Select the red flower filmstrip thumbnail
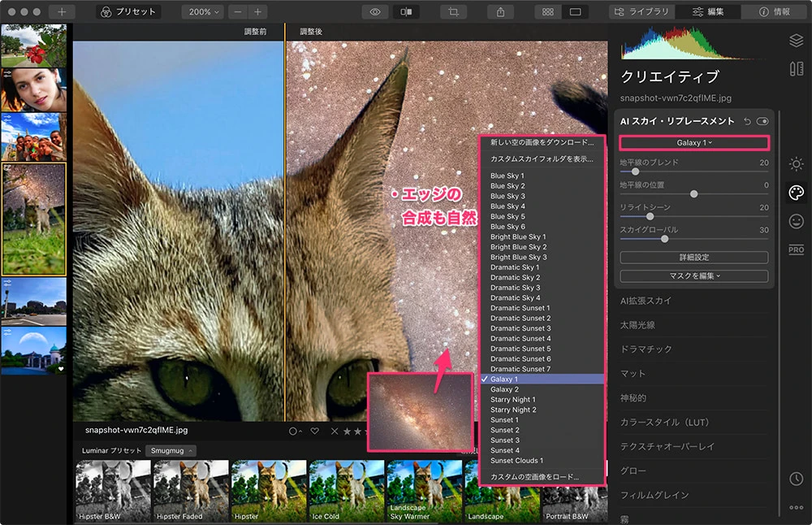The image size is (812, 525). [33, 46]
